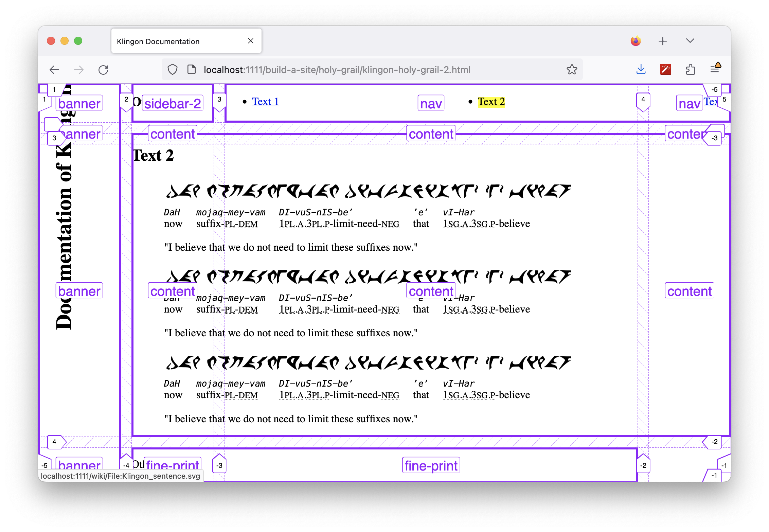The height and width of the screenshot is (532, 769).
Task: Click the Text 2 heading
Action: pos(154,156)
